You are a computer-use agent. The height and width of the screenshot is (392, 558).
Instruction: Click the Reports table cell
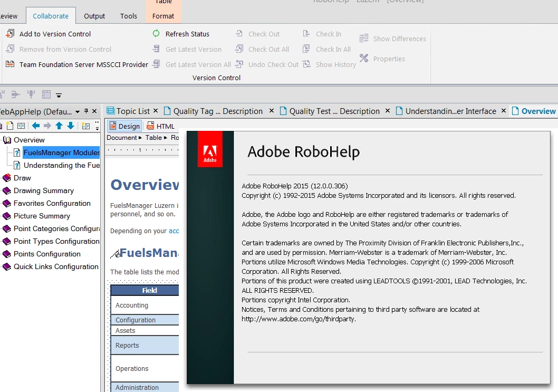click(145, 345)
